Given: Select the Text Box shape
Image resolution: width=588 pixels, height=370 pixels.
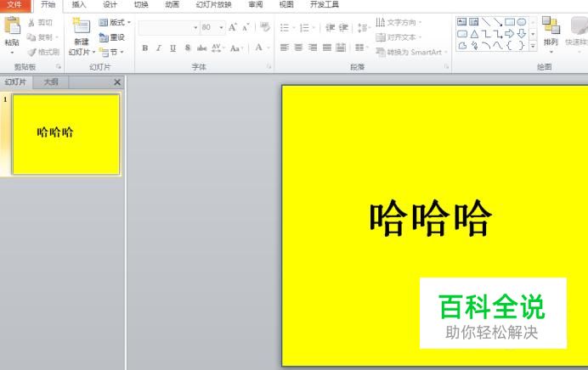Looking at the screenshot, I should pyautogui.click(x=462, y=22).
